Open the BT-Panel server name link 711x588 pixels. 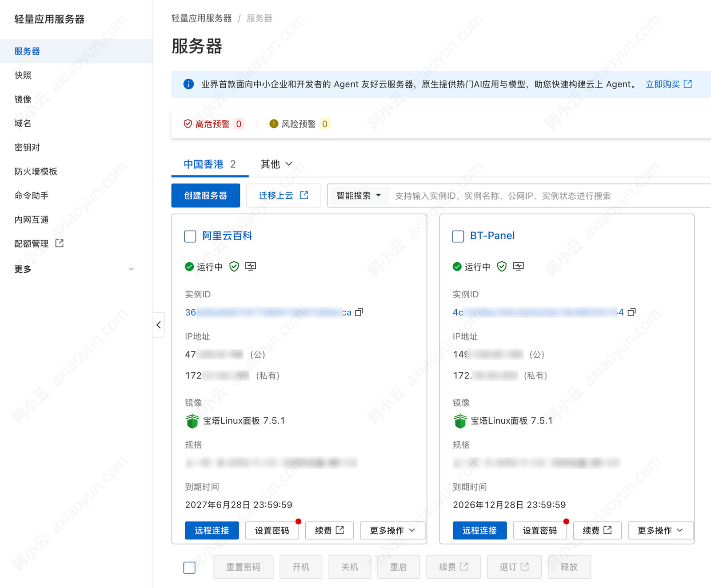point(492,236)
